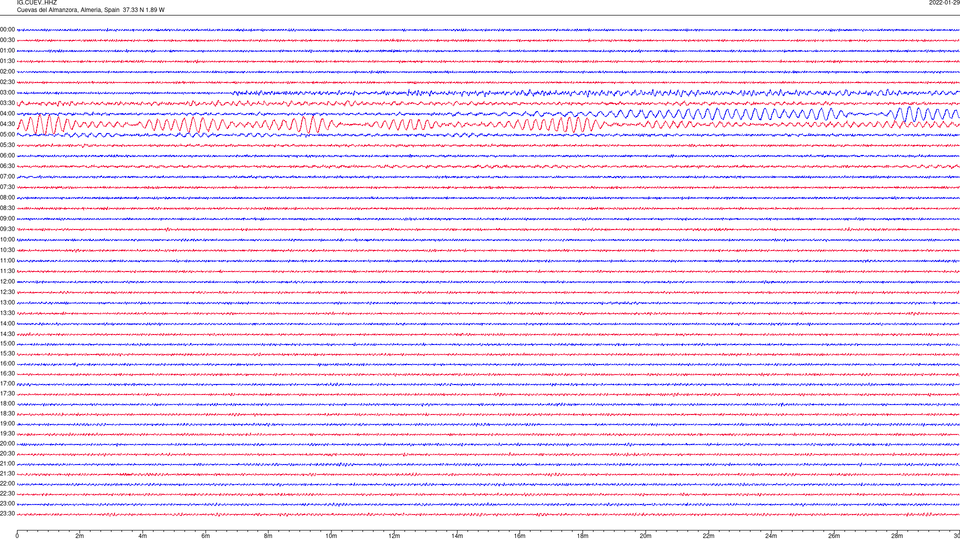Click the 15:00 time label
Screen dimensions: 960x540
(7, 344)
